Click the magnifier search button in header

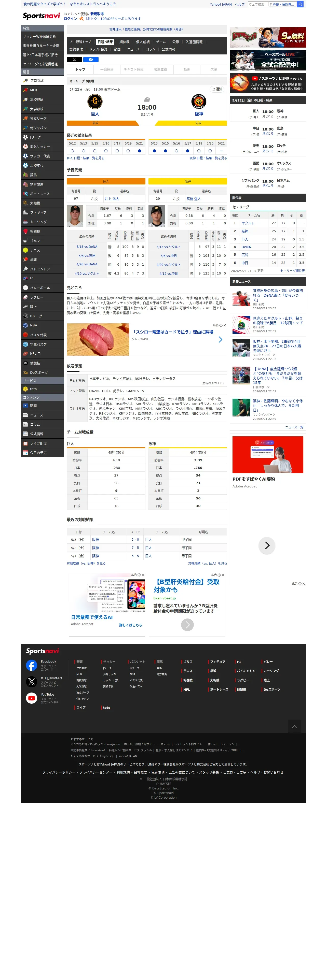[x=300, y=4]
